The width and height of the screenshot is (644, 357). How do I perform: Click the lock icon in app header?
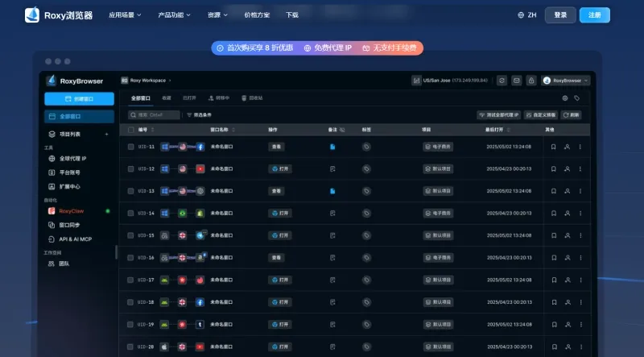point(531,81)
